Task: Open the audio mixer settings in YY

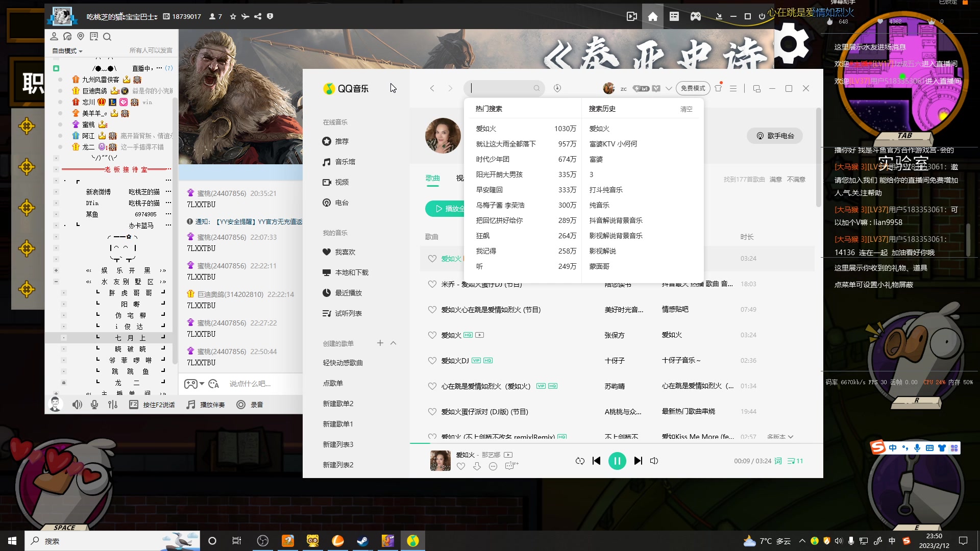Action: [x=113, y=405]
